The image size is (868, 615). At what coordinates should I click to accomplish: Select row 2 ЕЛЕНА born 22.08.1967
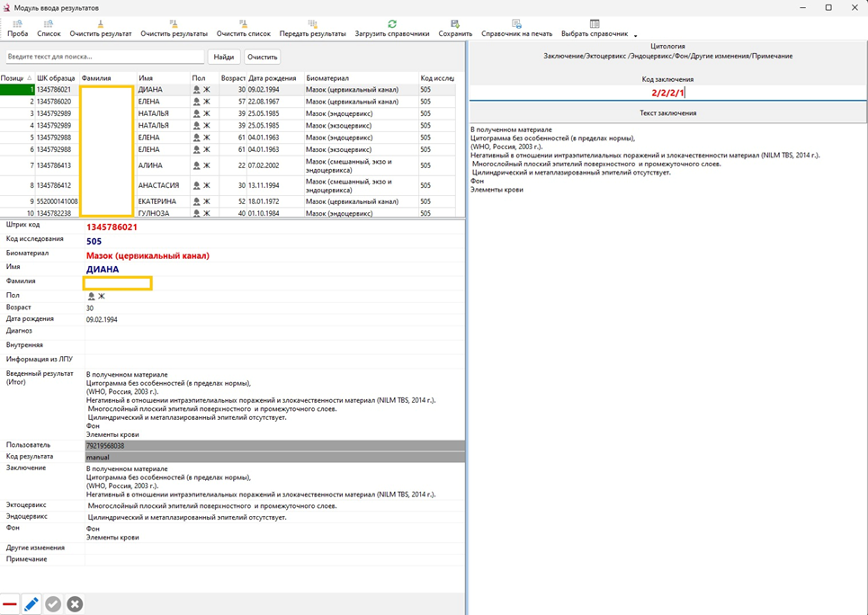228,102
